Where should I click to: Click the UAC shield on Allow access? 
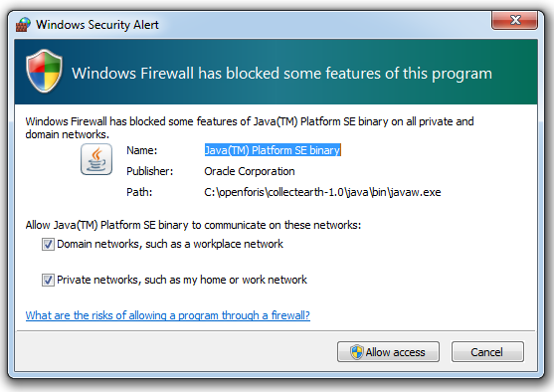[356, 352]
